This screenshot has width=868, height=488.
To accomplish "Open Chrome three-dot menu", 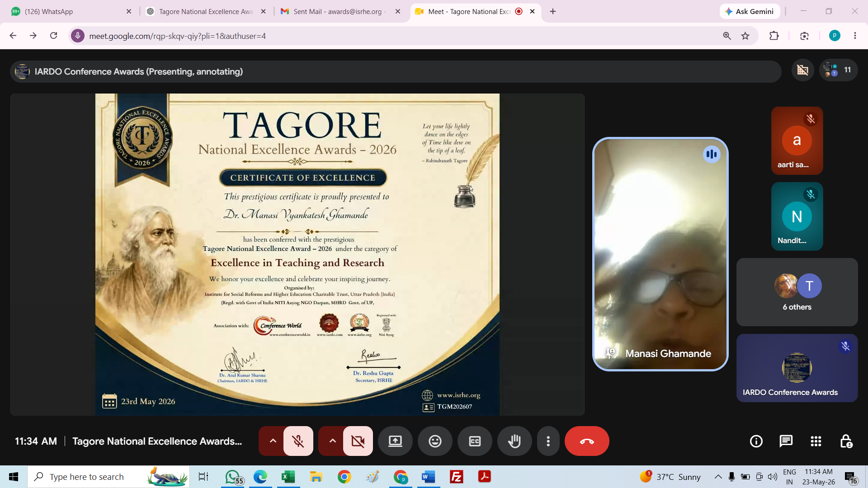I will coord(855,36).
